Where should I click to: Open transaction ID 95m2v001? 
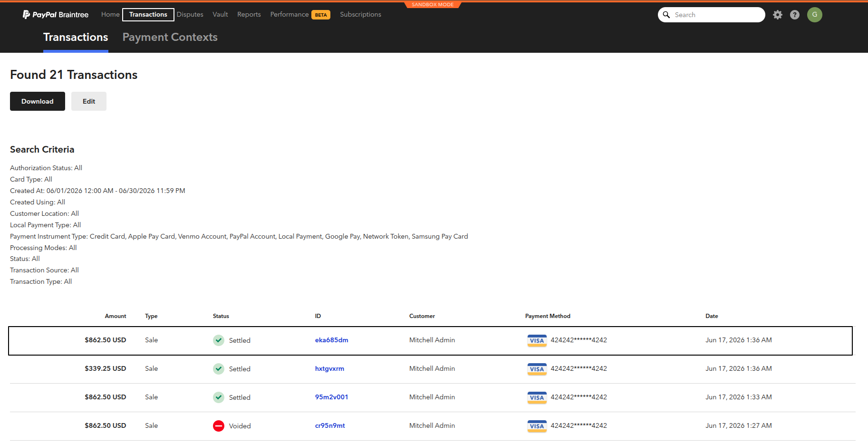coord(332,397)
